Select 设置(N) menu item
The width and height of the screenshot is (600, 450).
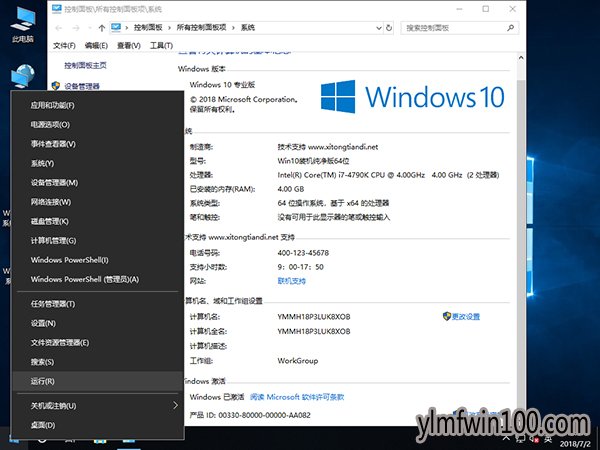pos(43,323)
